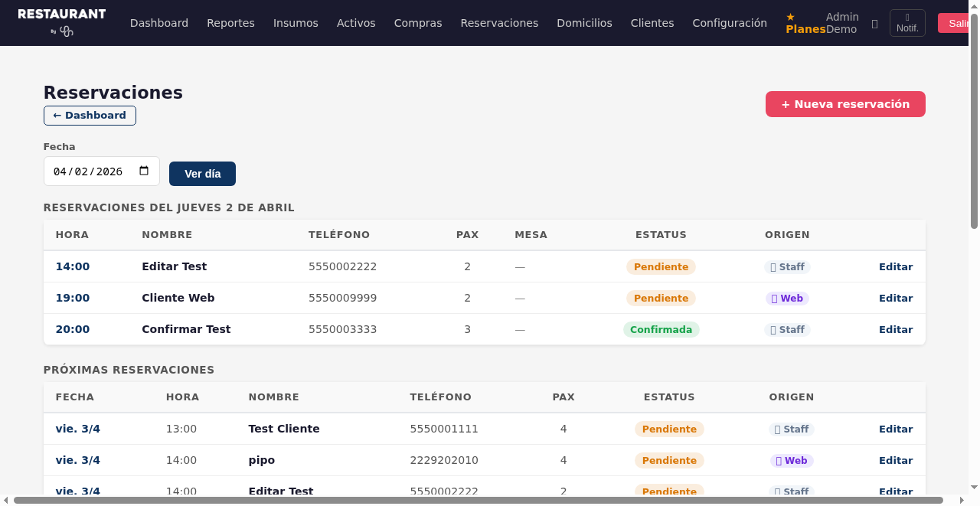The image size is (980, 506).
Task: Click the Restaurant logo in the header
Action: coord(62,22)
